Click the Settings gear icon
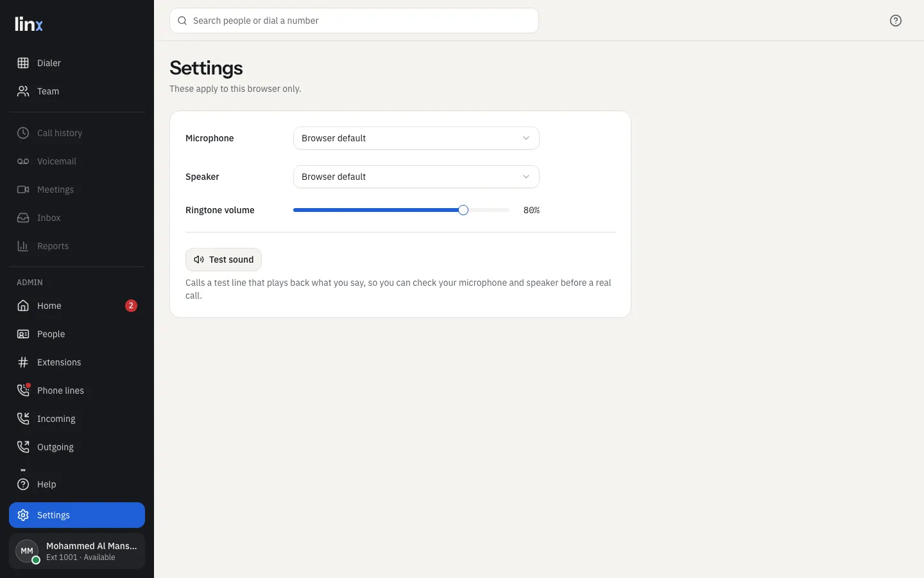The height and width of the screenshot is (578, 924). click(23, 515)
